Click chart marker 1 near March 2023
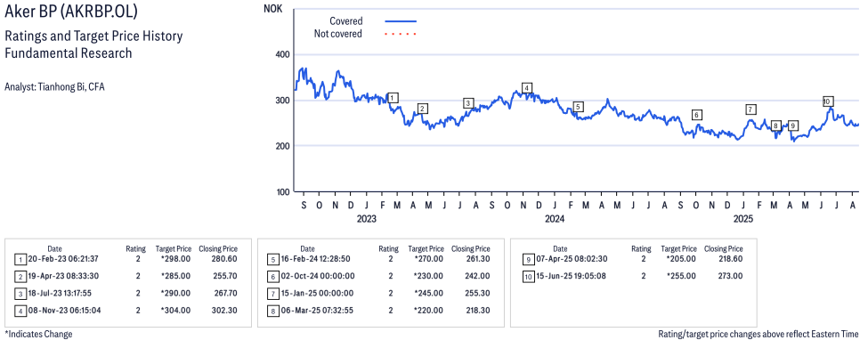The width and height of the screenshot is (868, 340). click(393, 98)
